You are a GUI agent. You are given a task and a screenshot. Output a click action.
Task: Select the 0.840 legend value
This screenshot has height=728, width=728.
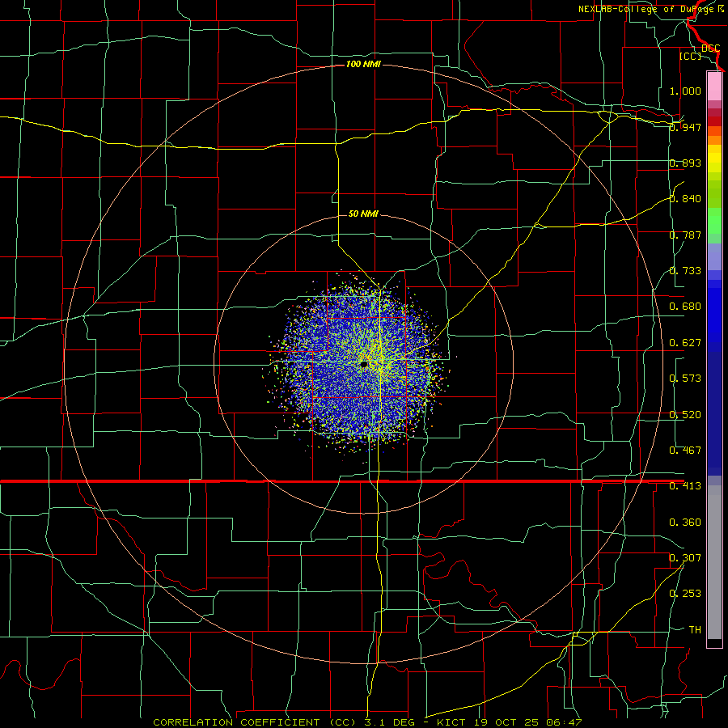pos(685,199)
